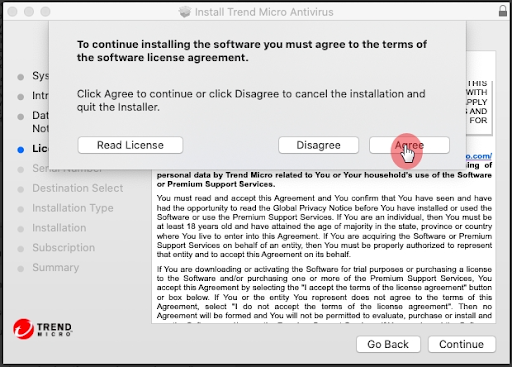The height and width of the screenshot is (367, 512).
Task: Select Installation Type step in sidebar
Action: point(73,208)
